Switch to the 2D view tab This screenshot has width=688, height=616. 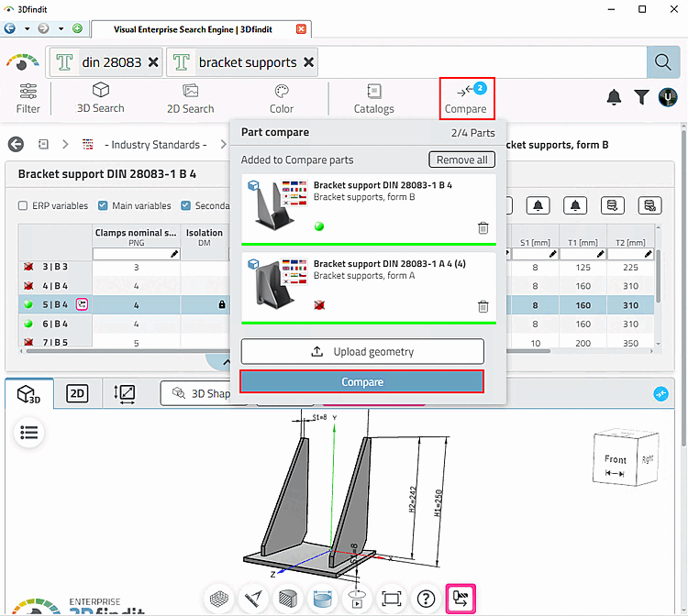78,394
